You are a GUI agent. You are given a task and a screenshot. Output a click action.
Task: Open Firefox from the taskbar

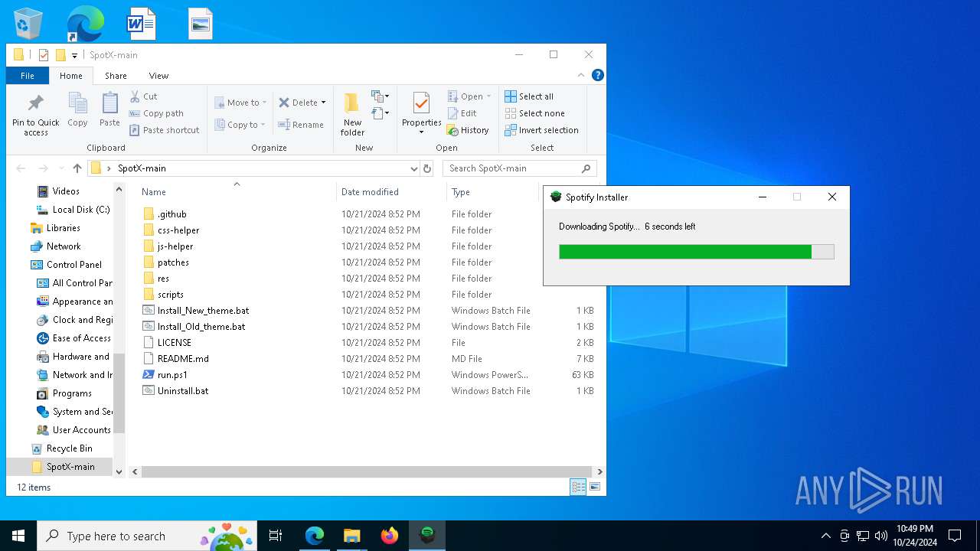(390, 536)
